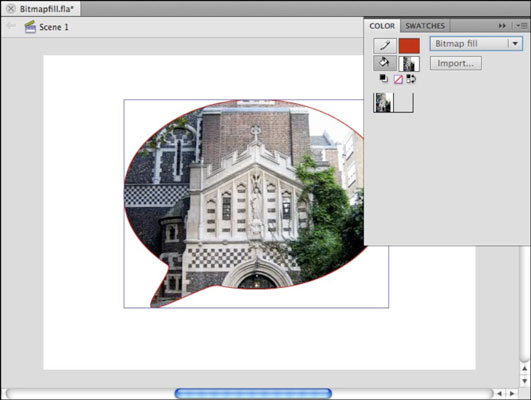Click the dropdown arrow beside Bitmap fill
The width and height of the screenshot is (531, 400).
(515, 44)
